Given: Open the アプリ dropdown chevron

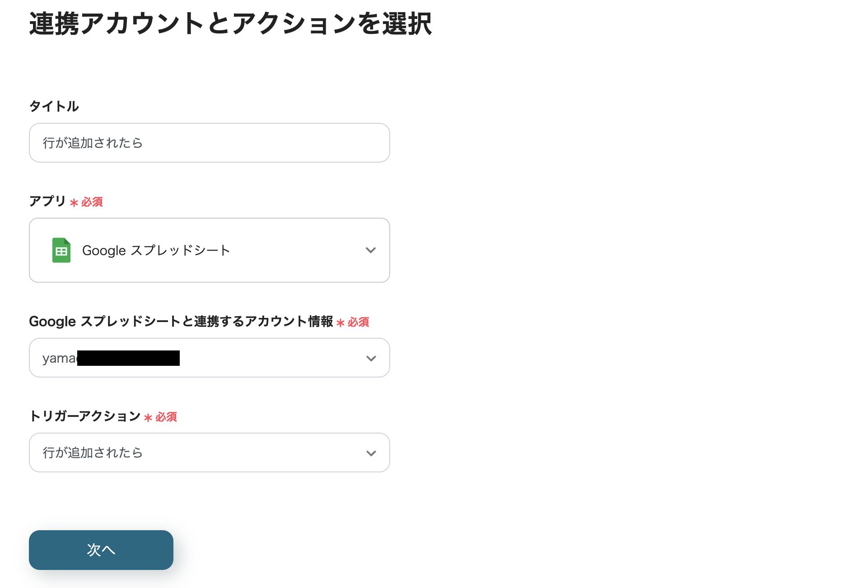Looking at the screenshot, I should coord(370,250).
